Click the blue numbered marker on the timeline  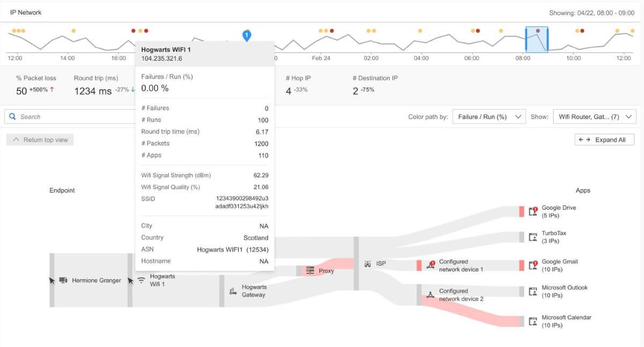(x=247, y=35)
